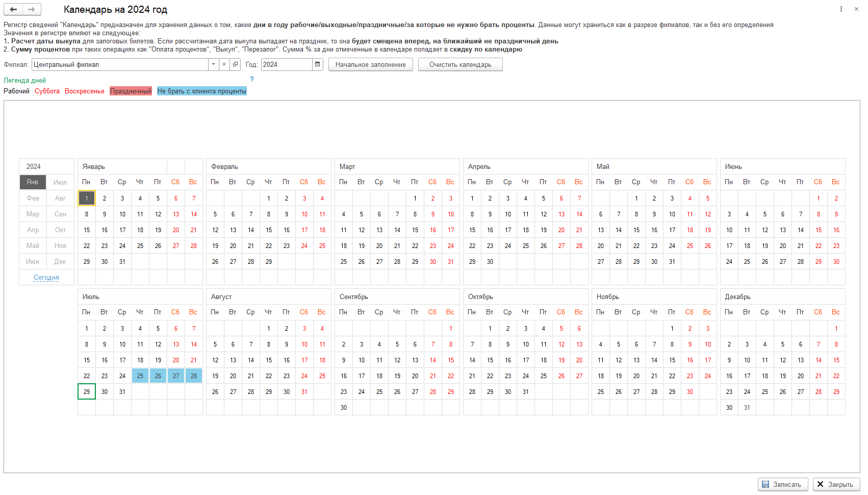
Task: Select blue-highlighted July 25
Action: point(140,376)
